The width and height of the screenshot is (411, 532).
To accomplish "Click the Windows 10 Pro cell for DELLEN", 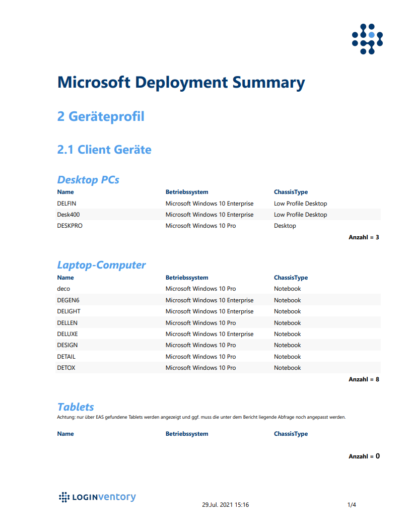I will pos(201,323).
